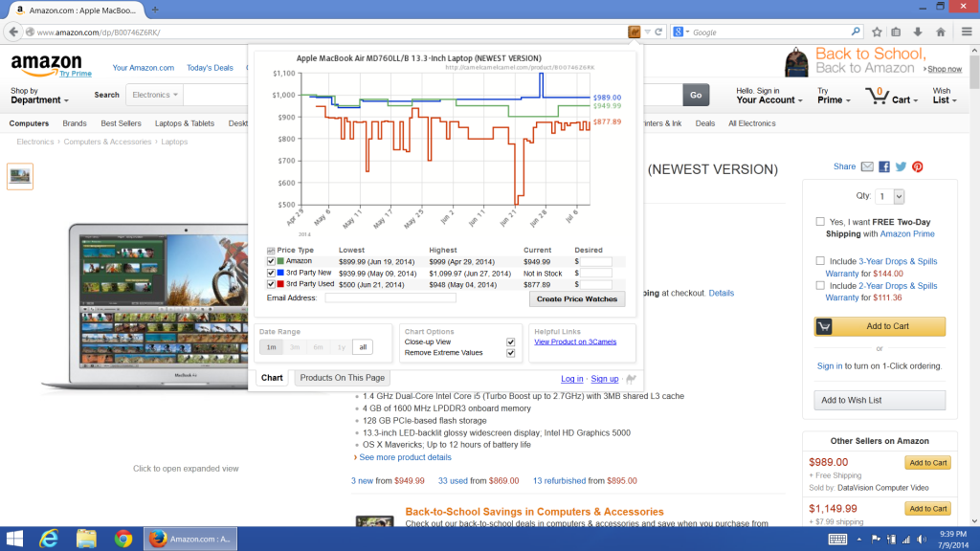The width and height of the screenshot is (980, 551).
Task: Open the All Electronics navigation item
Action: tap(751, 123)
